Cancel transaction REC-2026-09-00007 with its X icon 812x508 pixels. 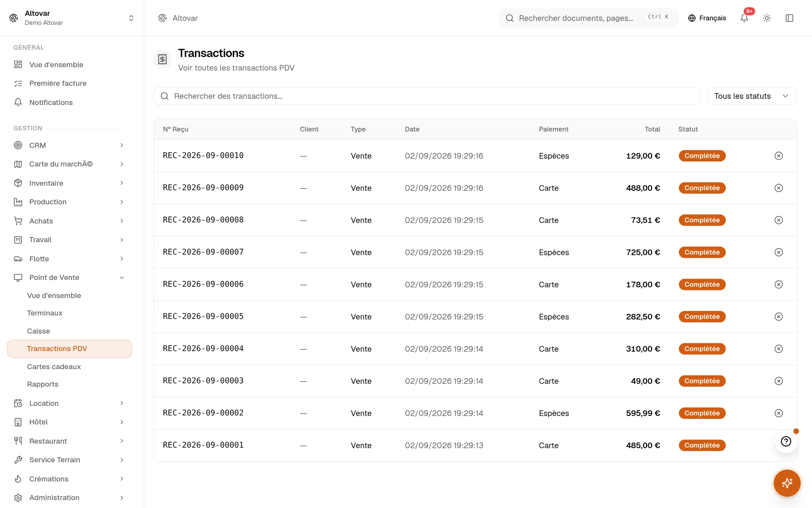pyautogui.click(x=778, y=252)
